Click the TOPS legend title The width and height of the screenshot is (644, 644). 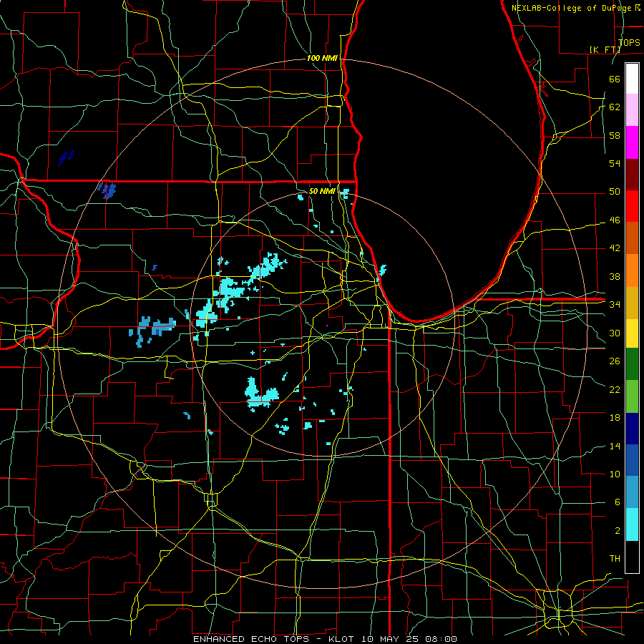coord(629,43)
